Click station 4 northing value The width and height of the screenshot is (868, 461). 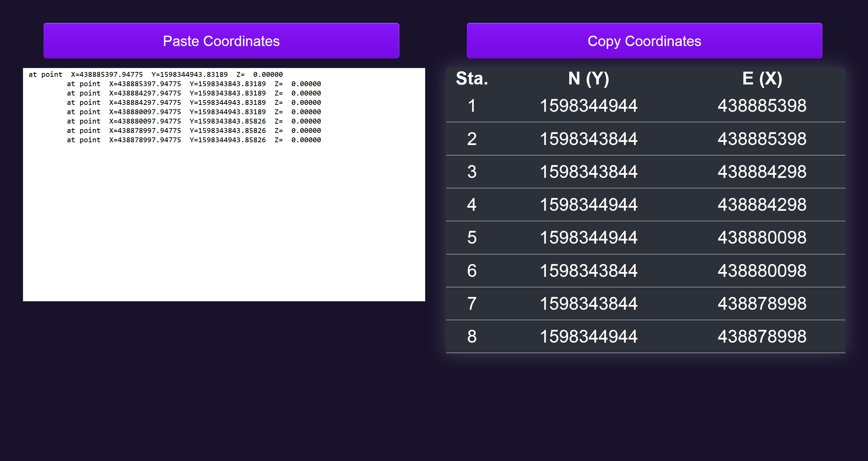(x=589, y=205)
